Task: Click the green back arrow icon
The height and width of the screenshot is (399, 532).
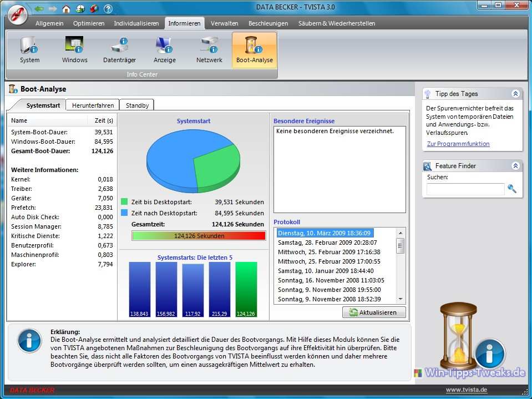Action: (39, 8)
